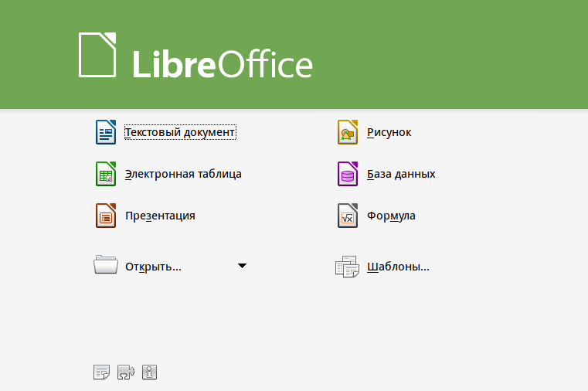The width and height of the screenshot is (588, 391).
Task: Select Электронная таблица label
Action: (x=183, y=174)
